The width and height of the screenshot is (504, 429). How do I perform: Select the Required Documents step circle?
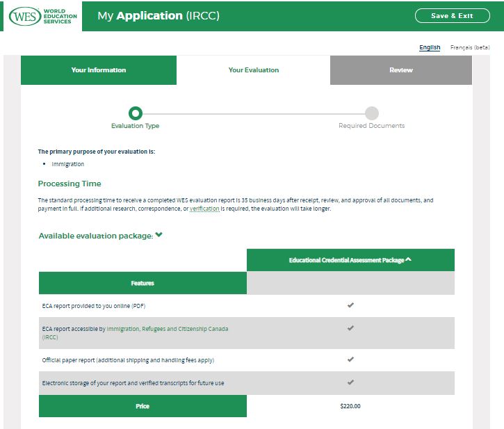[x=372, y=113]
